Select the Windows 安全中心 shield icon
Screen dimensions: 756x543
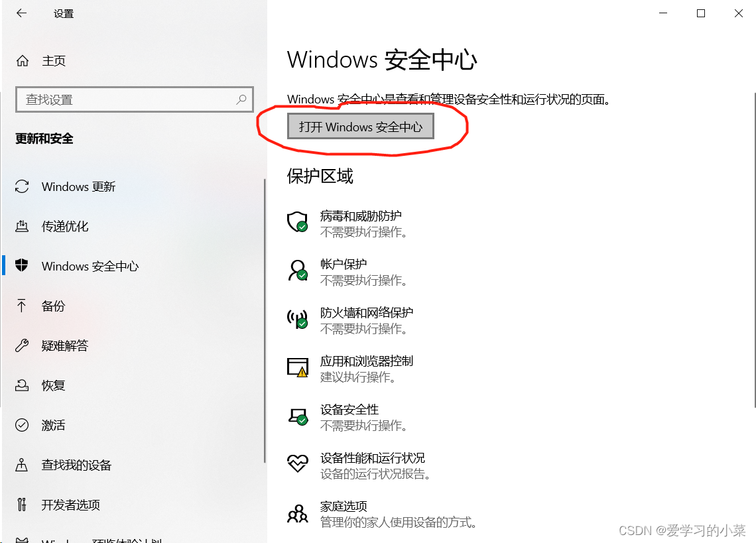[22, 266]
